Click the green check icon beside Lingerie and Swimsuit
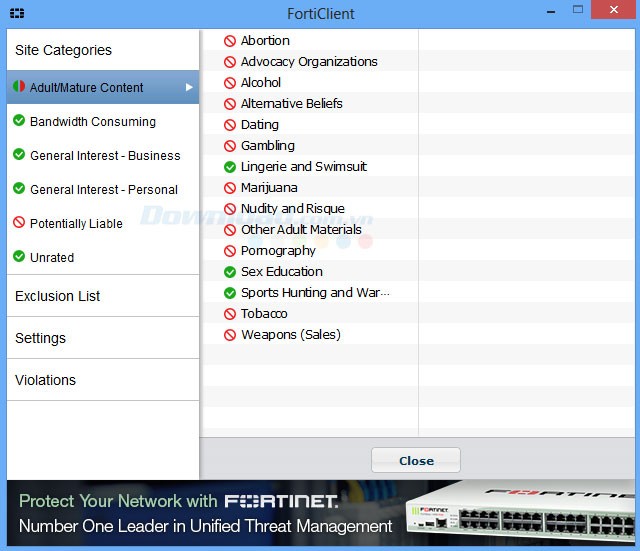 pos(230,167)
